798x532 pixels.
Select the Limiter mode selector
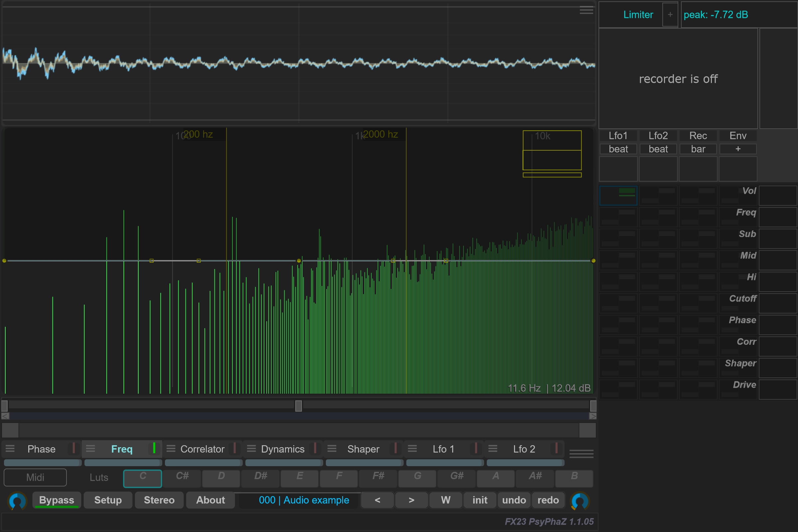[638, 15]
